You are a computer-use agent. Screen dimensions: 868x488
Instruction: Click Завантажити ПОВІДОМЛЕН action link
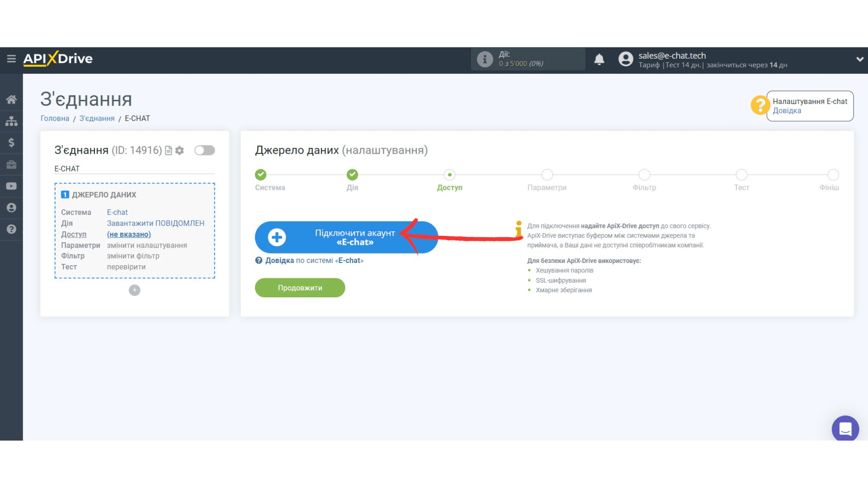click(156, 223)
